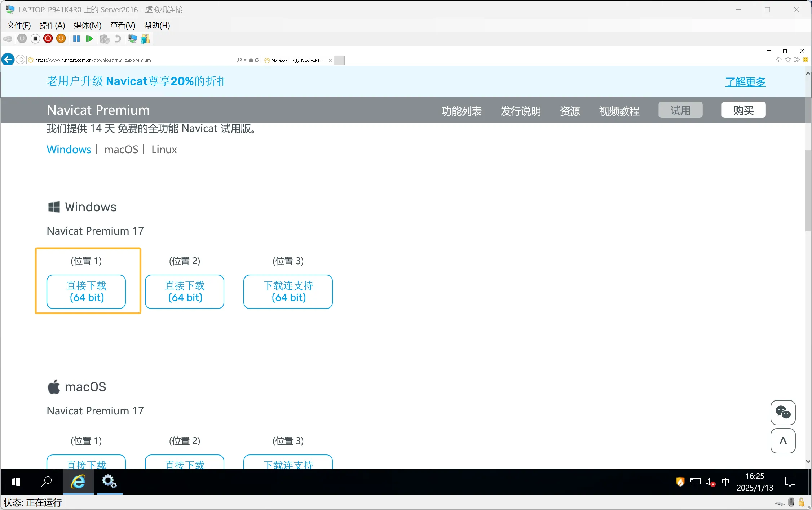Open the taskbar search magnifier
The image size is (812, 510).
[x=46, y=482]
